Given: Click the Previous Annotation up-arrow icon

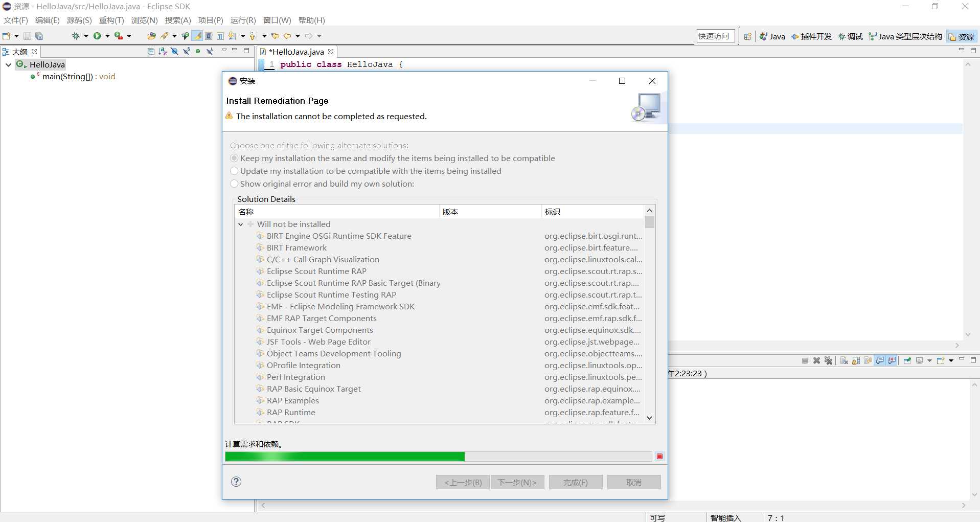Looking at the screenshot, I should coord(254,36).
